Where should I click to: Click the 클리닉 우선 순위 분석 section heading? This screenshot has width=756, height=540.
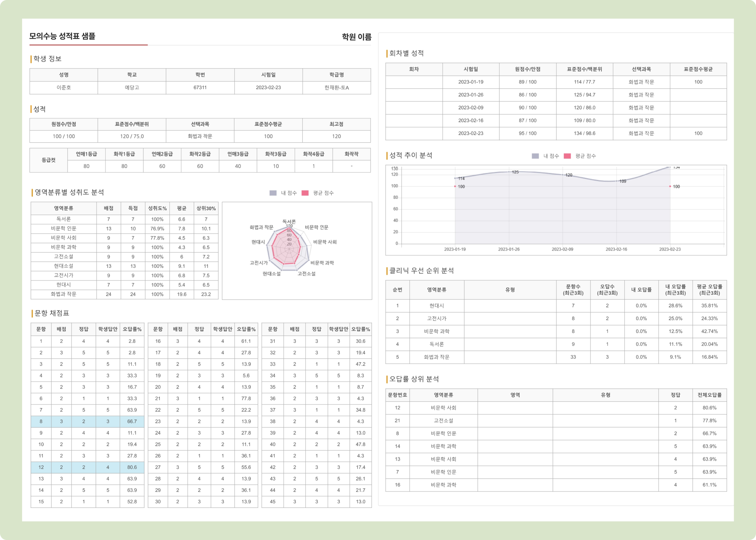[x=421, y=271]
